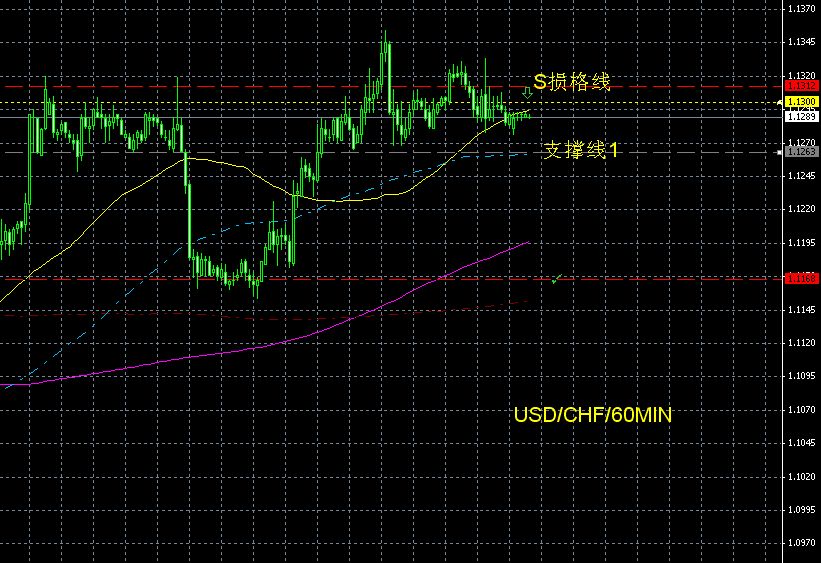Image resolution: width=821 pixels, height=563 pixels.
Task: Click the S损格线 text label
Action: [x=572, y=82]
